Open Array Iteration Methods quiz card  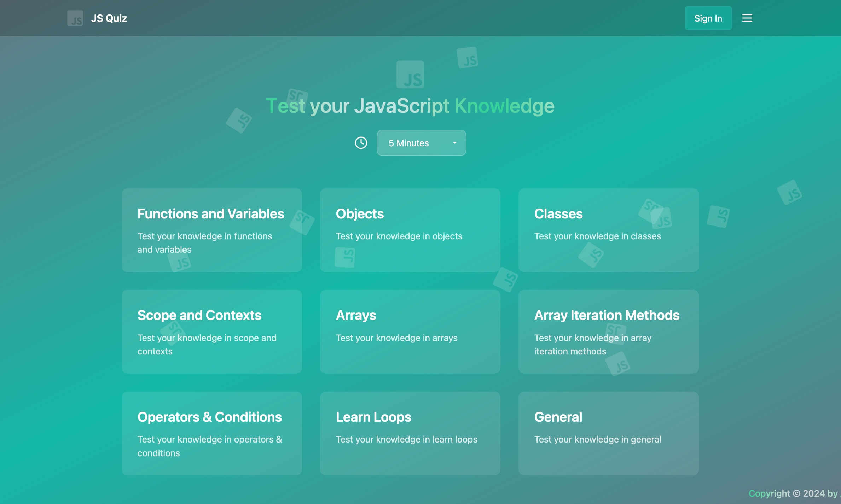click(609, 332)
